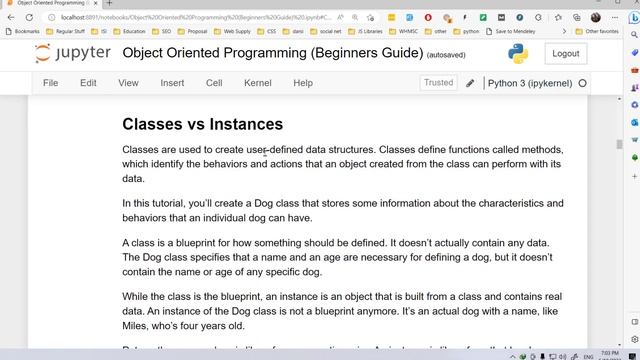The width and height of the screenshot is (640, 360).
Task: Open the Help menu
Action: pyautogui.click(x=303, y=83)
